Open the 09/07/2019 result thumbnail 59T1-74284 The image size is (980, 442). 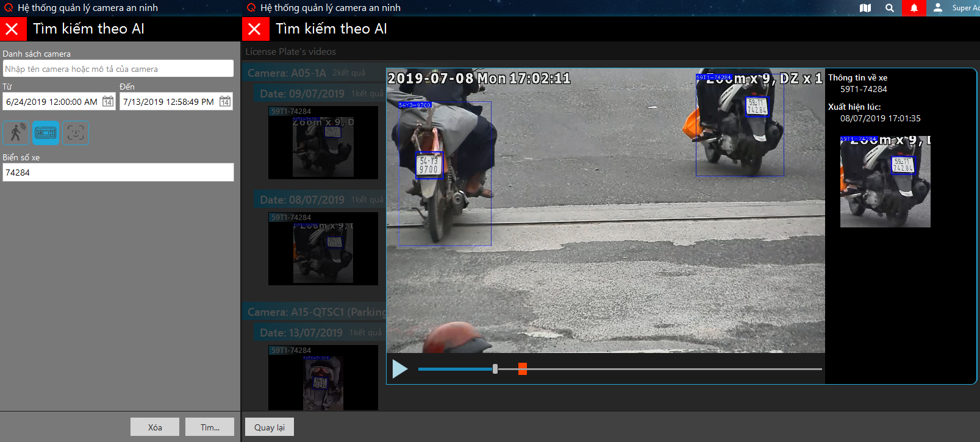[x=323, y=143]
